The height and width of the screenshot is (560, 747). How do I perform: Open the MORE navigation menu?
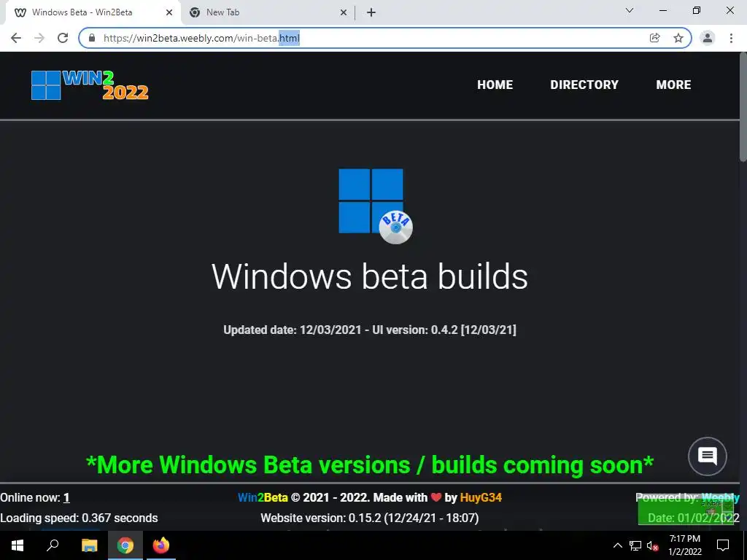[x=673, y=85]
